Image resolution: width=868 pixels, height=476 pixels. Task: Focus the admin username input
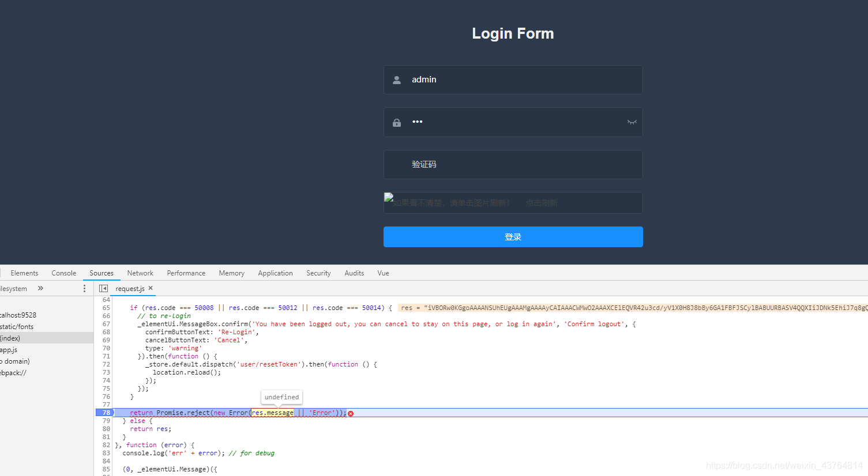pos(513,80)
